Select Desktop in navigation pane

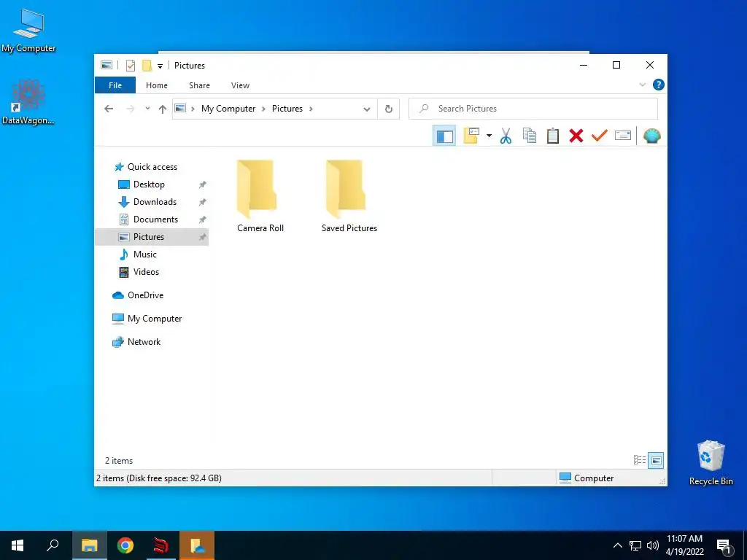click(149, 184)
